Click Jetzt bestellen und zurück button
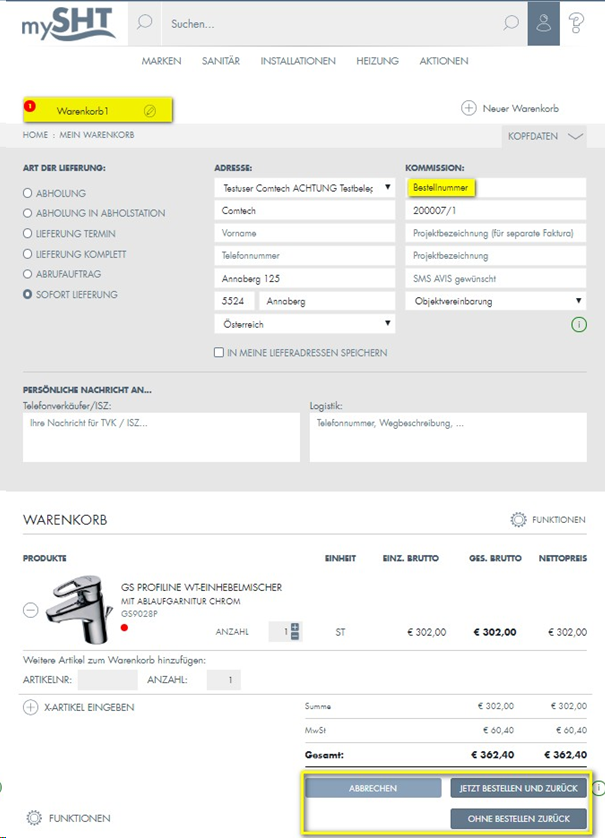This screenshot has width=605, height=838. [x=518, y=788]
